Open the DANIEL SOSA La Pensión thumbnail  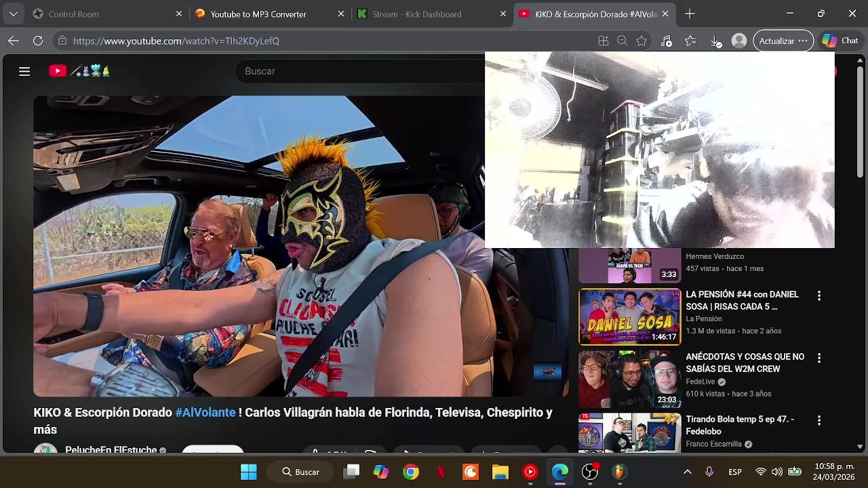[629, 317]
